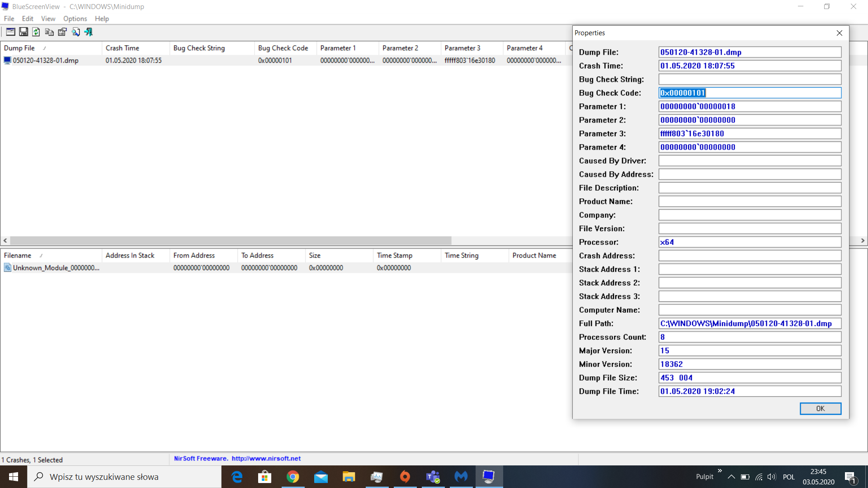
Task: Open Google Chrome from taskbar
Action: tap(293, 477)
